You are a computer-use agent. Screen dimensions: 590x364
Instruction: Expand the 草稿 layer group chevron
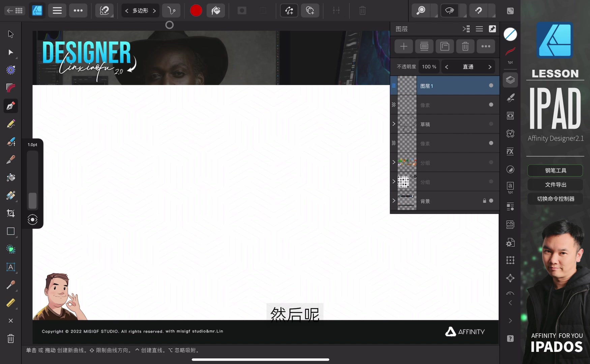[393, 124]
